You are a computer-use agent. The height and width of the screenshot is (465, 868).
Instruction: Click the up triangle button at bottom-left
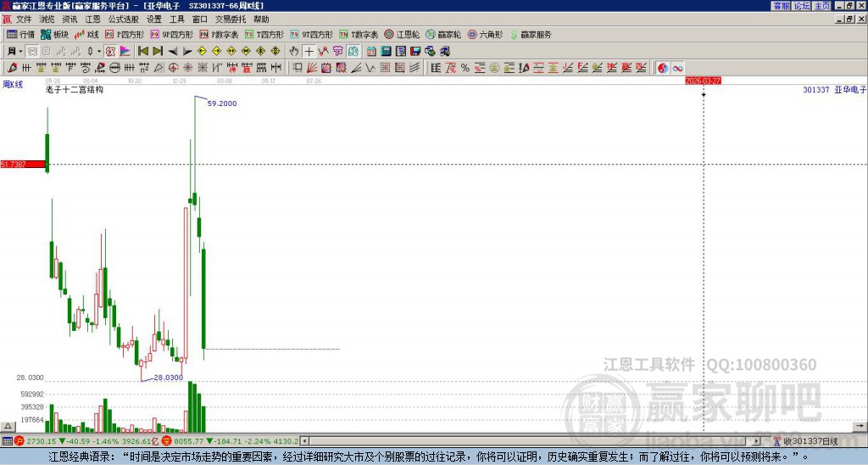7,426
